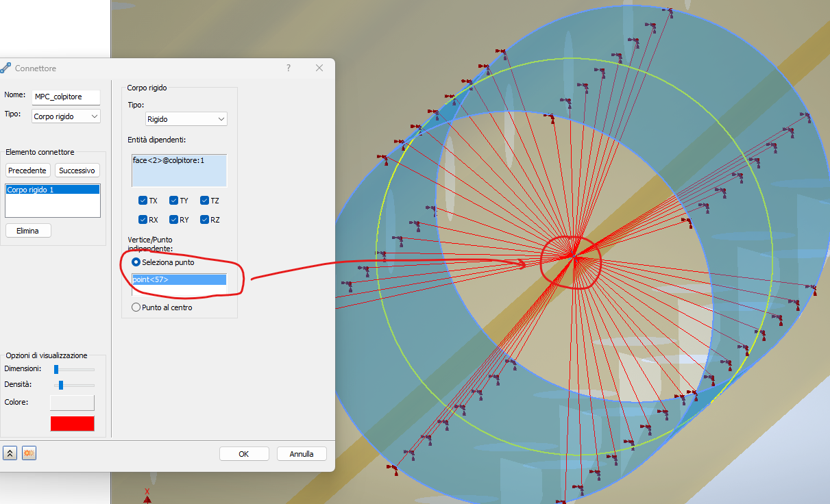Click the spark burst icon at bottom left
Image resolution: width=830 pixels, height=504 pixels.
click(28, 453)
